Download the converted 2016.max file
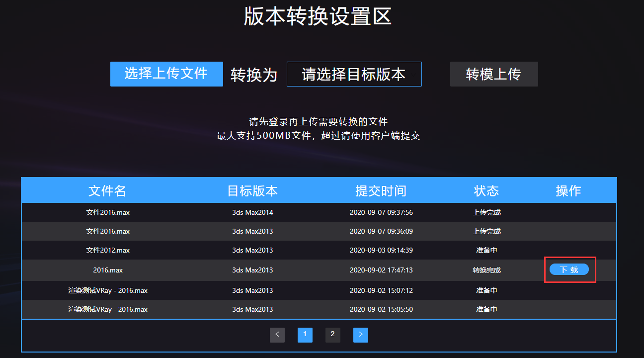The height and width of the screenshot is (358, 644). pyautogui.click(x=569, y=269)
